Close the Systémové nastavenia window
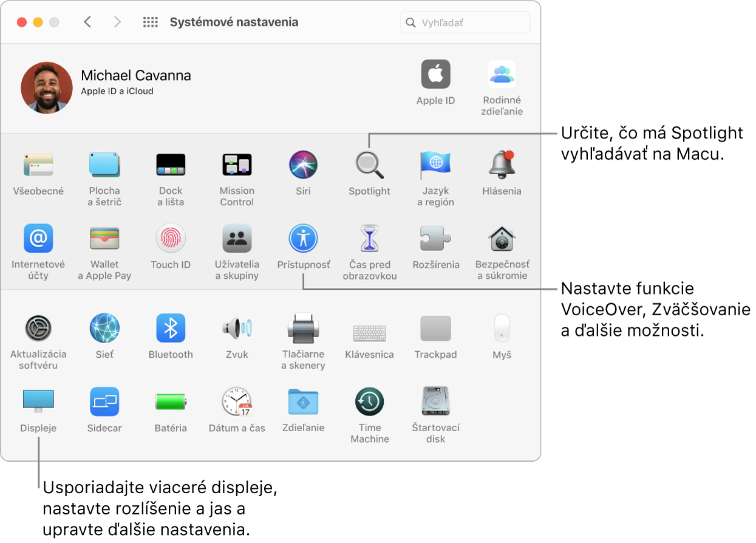Screen dimensions: 756x543 point(22,22)
